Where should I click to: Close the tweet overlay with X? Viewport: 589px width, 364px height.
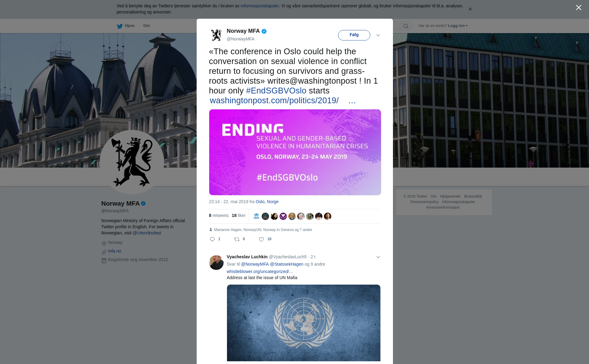click(x=579, y=8)
